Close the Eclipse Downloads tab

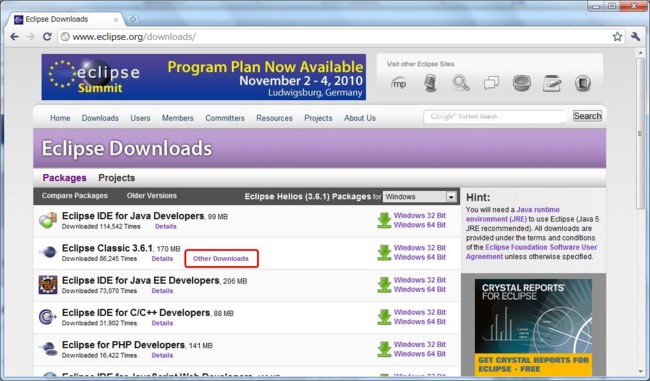pos(116,19)
